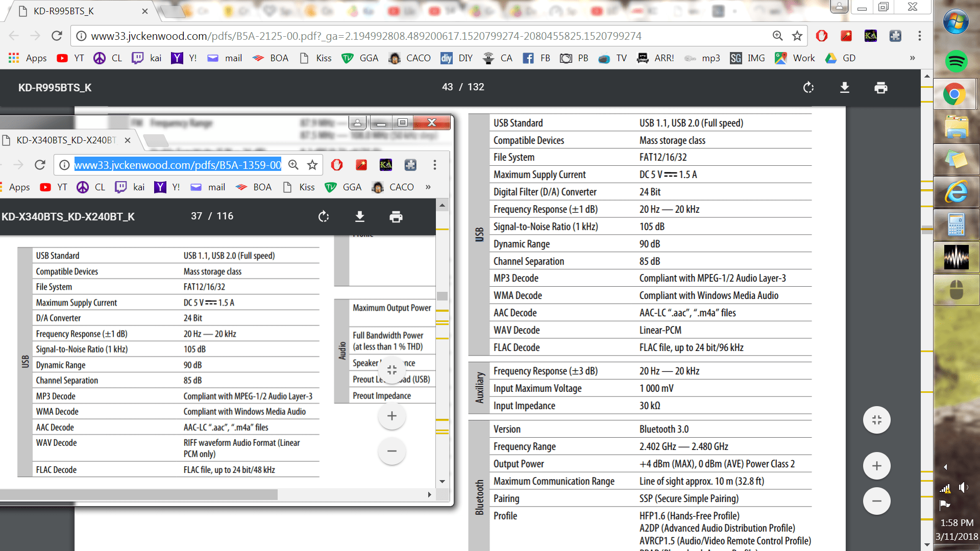The width and height of the screenshot is (980, 551).
Task: Close the KD-R995BTS_K tab
Action: coord(145,11)
